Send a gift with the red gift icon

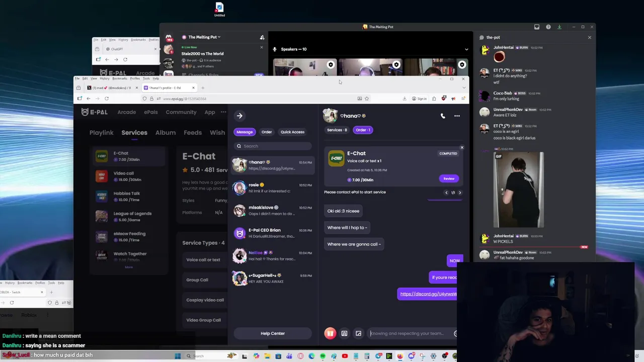330,333
